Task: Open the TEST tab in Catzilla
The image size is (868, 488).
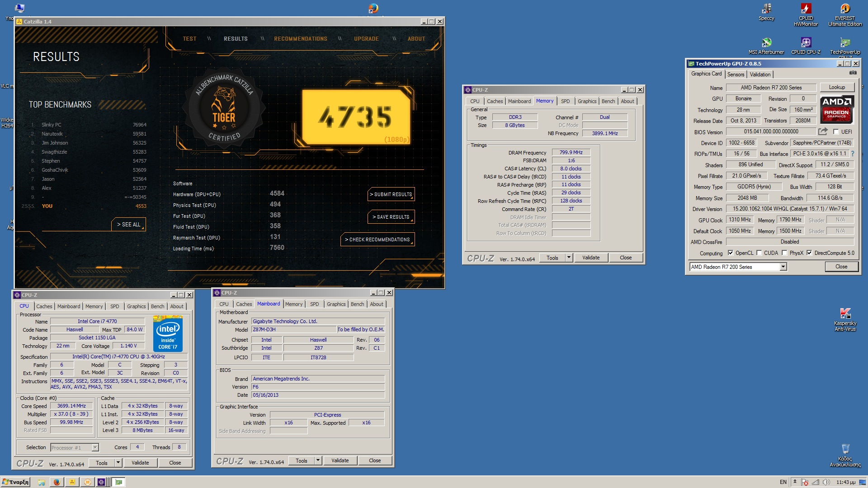Action: coord(189,39)
